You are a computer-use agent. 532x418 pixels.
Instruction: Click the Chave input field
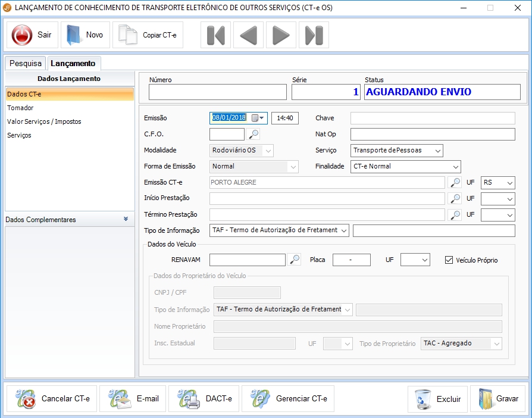point(433,118)
